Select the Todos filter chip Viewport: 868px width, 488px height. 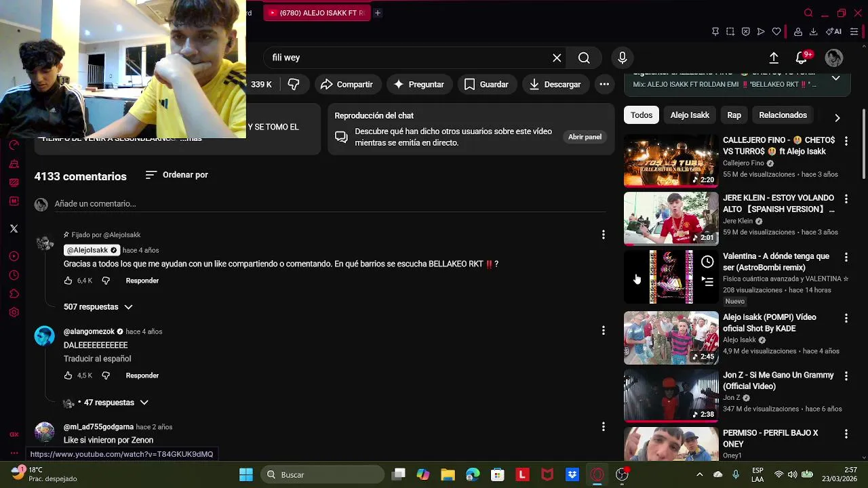[642, 115]
